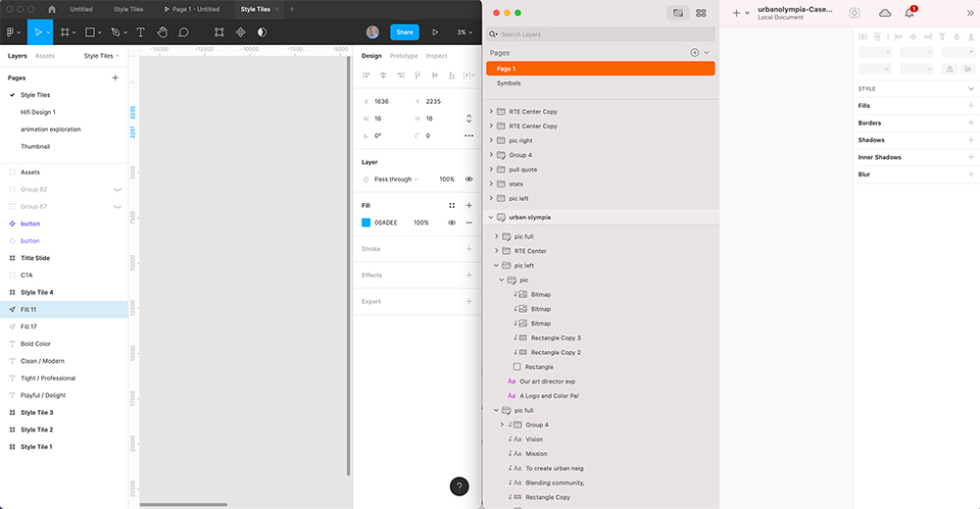Remove the 00ADEE fill with minus
Image resolution: width=980 pixels, height=509 pixels.
point(468,223)
